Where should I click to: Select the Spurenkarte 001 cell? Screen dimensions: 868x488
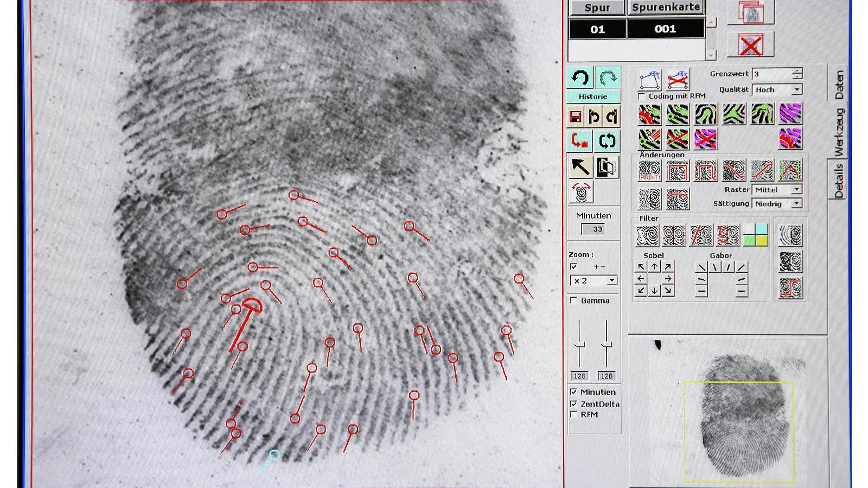666,29
